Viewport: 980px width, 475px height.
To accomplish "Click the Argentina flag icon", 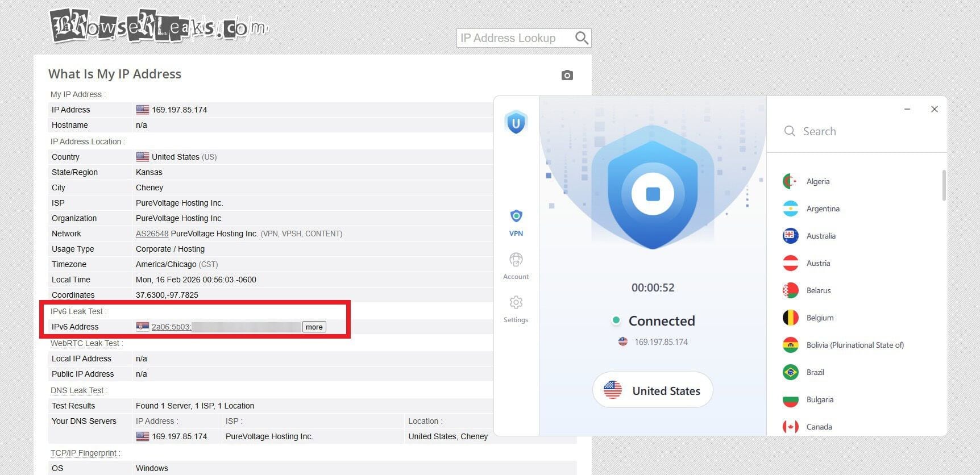I will click(790, 209).
